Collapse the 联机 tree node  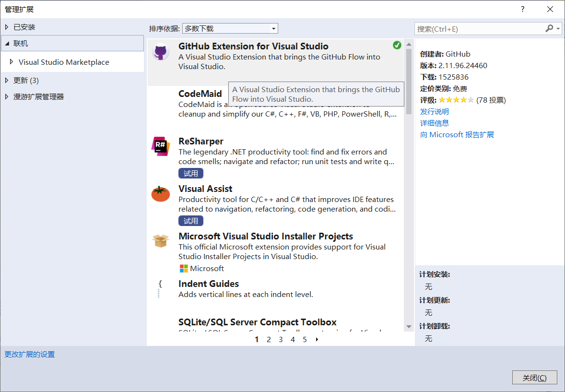7,43
